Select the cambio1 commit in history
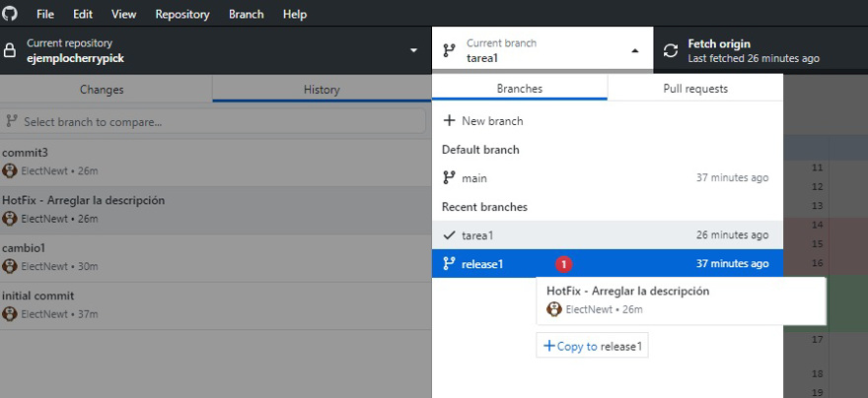Viewport: 868px width, 398px height. 215,258
